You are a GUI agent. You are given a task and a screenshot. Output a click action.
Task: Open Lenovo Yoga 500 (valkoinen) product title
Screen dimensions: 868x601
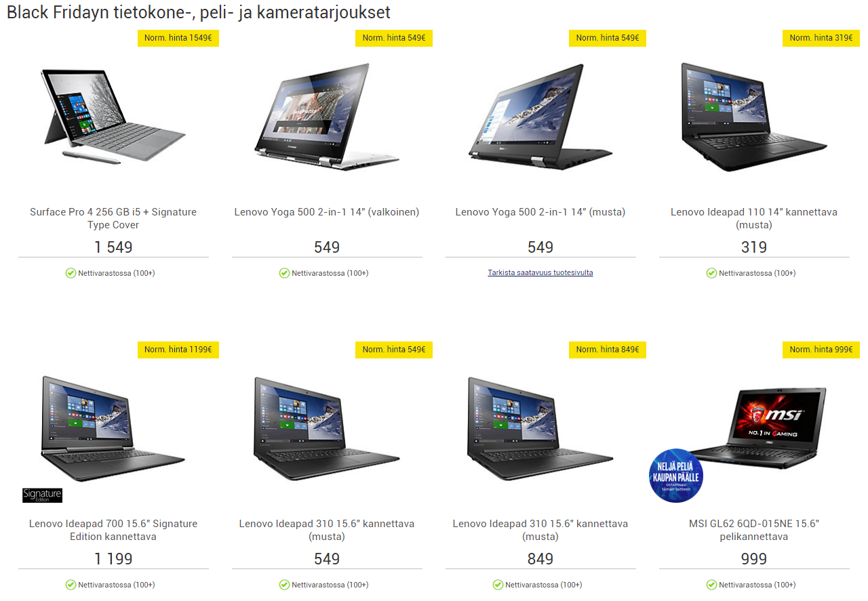click(x=327, y=212)
